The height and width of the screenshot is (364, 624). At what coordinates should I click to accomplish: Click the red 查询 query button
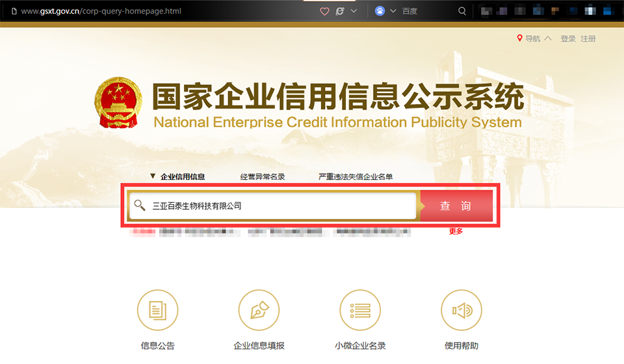pyautogui.click(x=456, y=205)
